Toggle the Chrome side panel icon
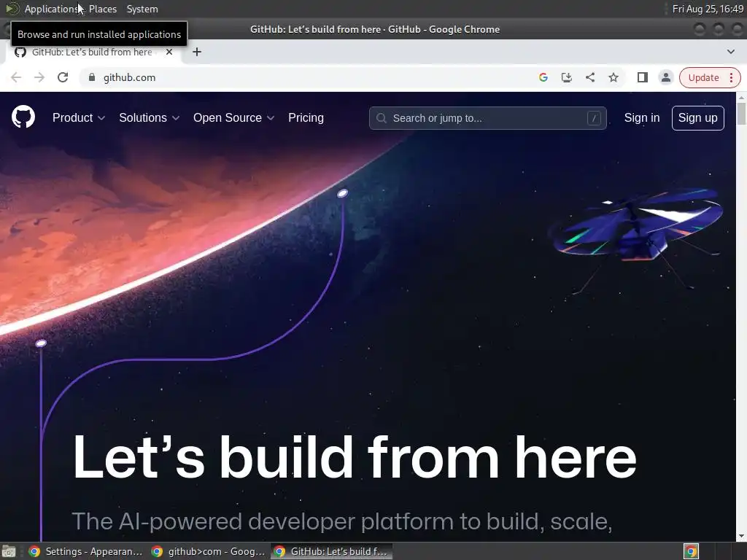747x560 pixels. click(x=642, y=77)
